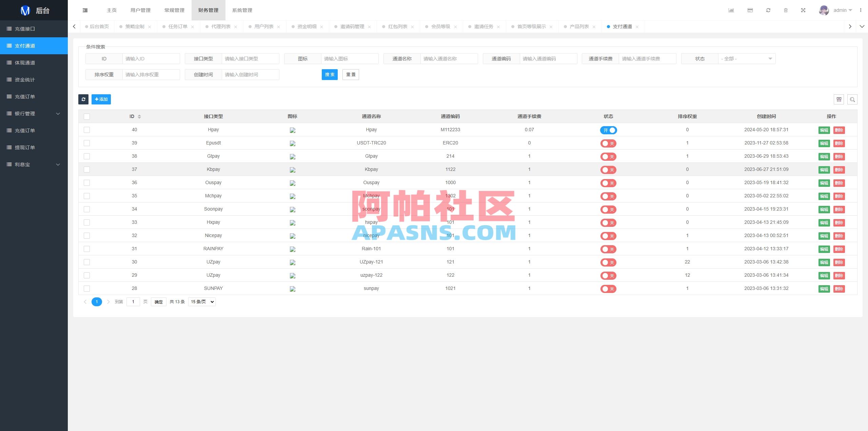Click the magnifier search icon above table
Image resolution: width=868 pixels, height=431 pixels.
[x=852, y=99]
